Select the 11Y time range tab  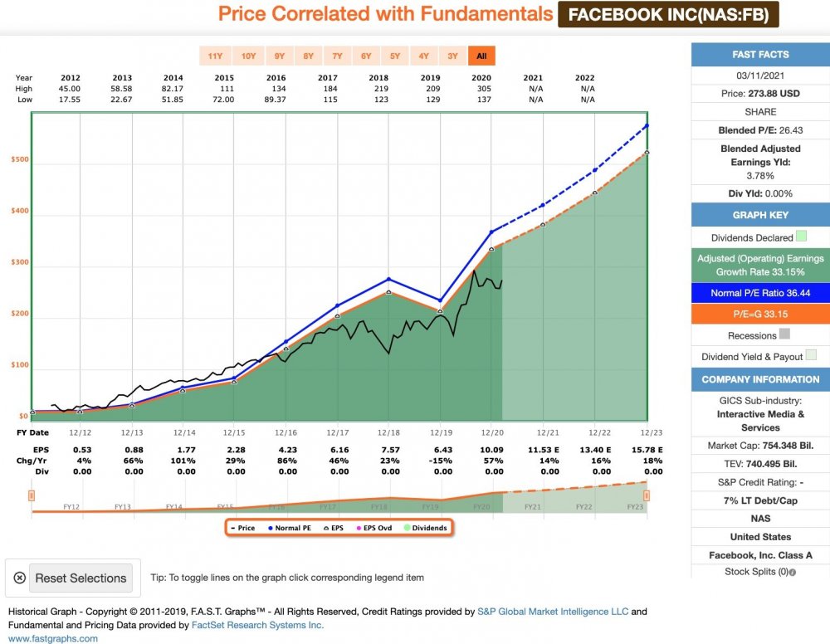click(215, 56)
